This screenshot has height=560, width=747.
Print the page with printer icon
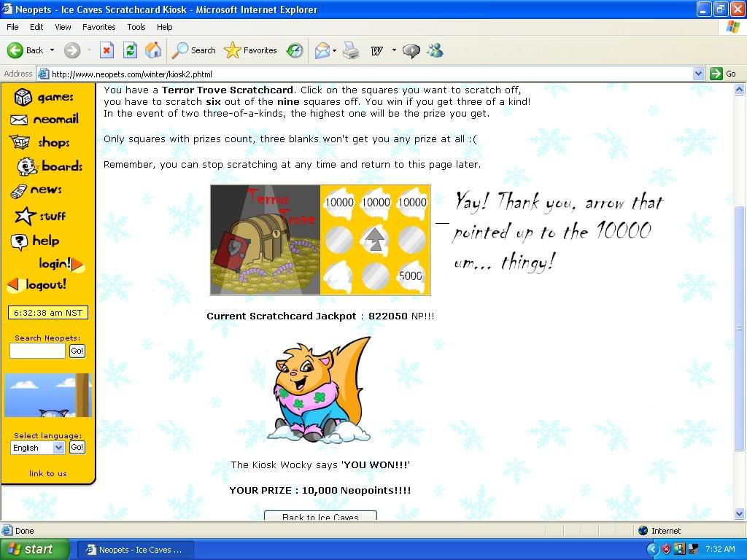[351, 50]
